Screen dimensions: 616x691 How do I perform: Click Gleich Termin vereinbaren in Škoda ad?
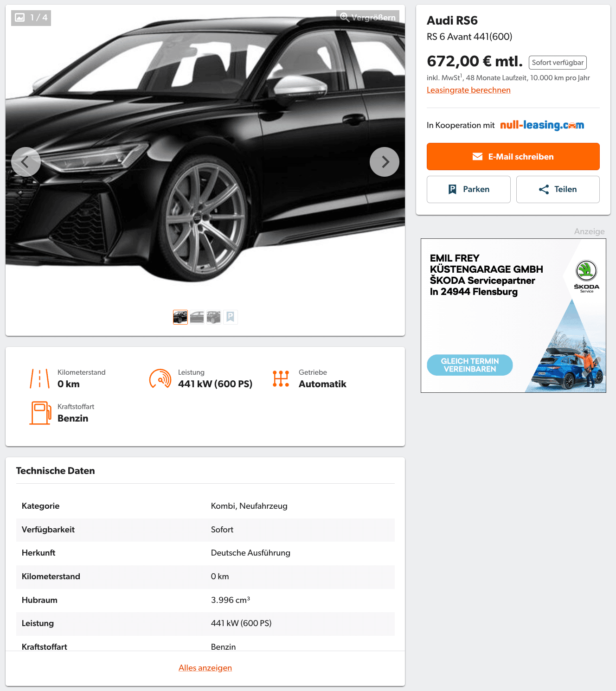pos(470,365)
